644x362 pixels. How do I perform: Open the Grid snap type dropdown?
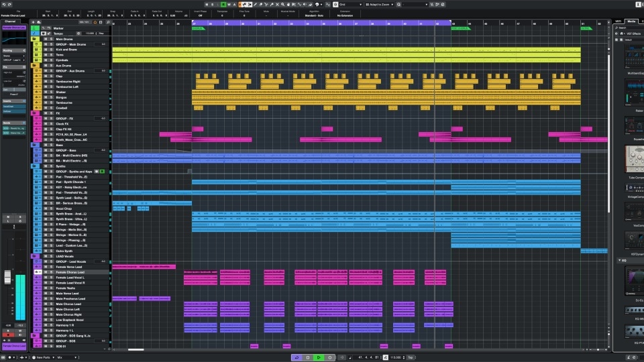pos(350,5)
